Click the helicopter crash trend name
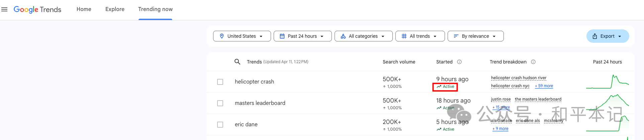Screen dimensions: 644x140 [x=254, y=82]
